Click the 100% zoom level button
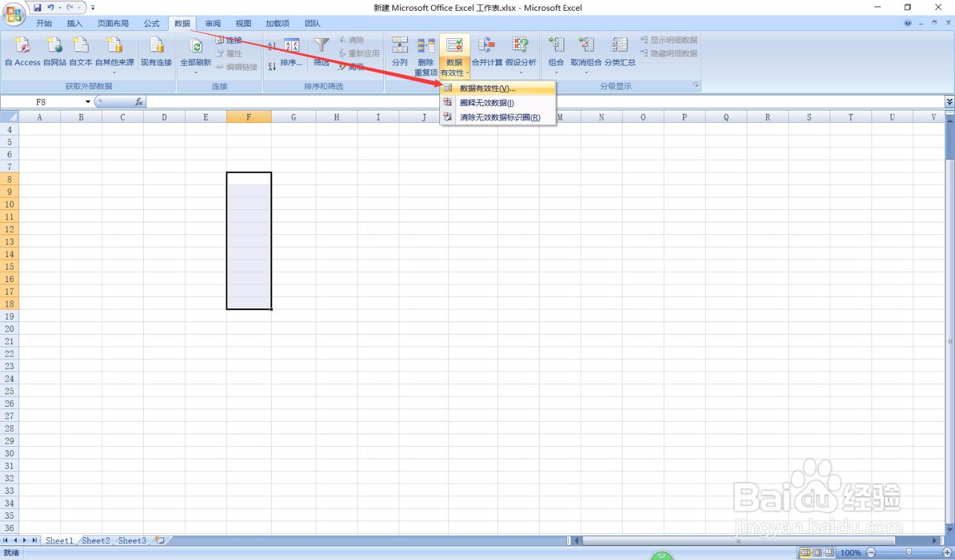This screenshot has width=955, height=560. [x=851, y=553]
